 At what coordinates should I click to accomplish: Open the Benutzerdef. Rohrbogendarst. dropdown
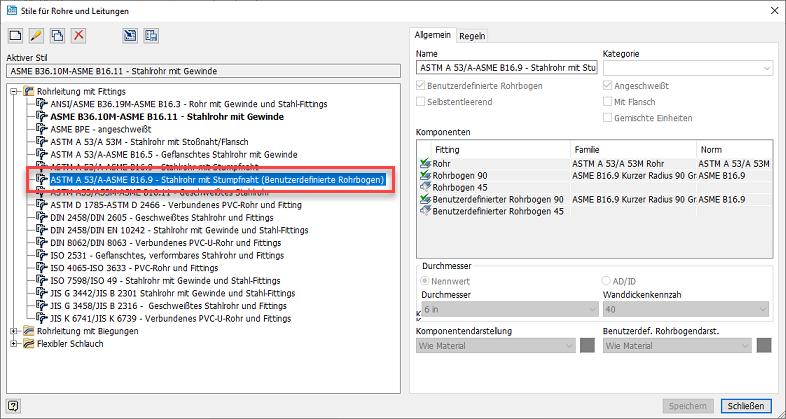coord(677,345)
